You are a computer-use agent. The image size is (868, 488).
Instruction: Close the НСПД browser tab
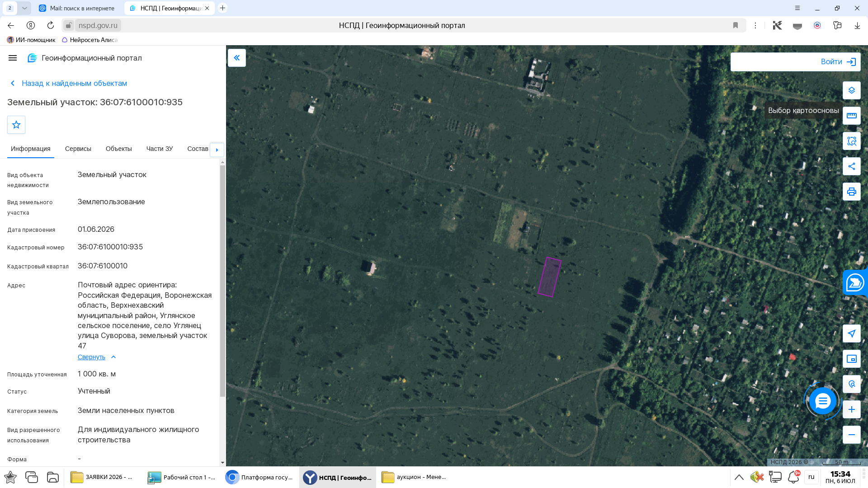pyautogui.click(x=207, y=8)
